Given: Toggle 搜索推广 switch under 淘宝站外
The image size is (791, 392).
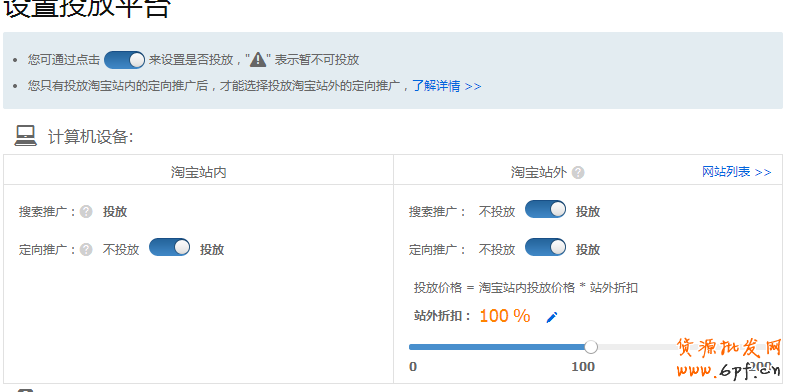Looking at the screenshot, I should pyautogui.click(x=545, y=209).
